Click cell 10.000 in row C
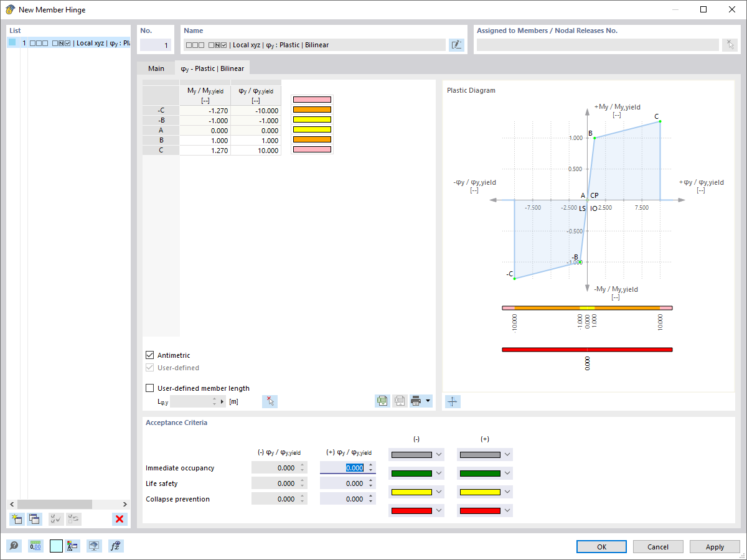 [256, 151]
